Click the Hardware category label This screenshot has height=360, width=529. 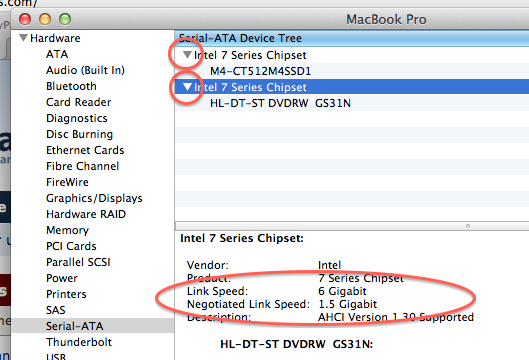(x=55, y=38)
